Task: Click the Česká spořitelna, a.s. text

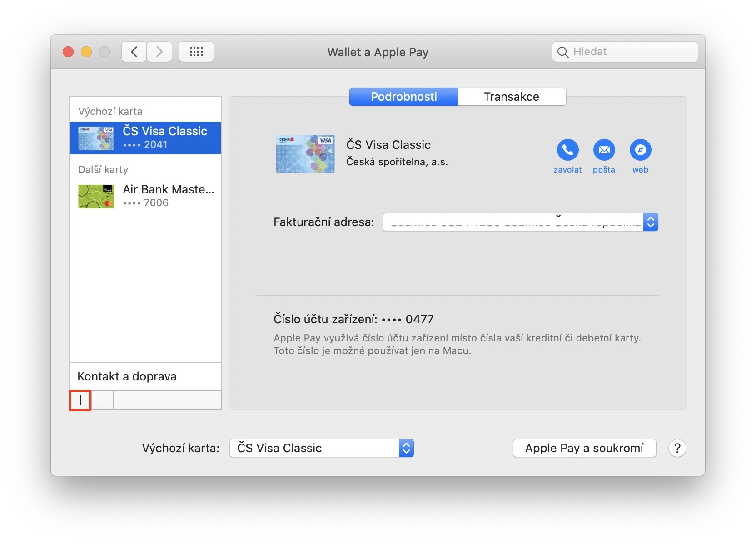Action: click(397, 162)
